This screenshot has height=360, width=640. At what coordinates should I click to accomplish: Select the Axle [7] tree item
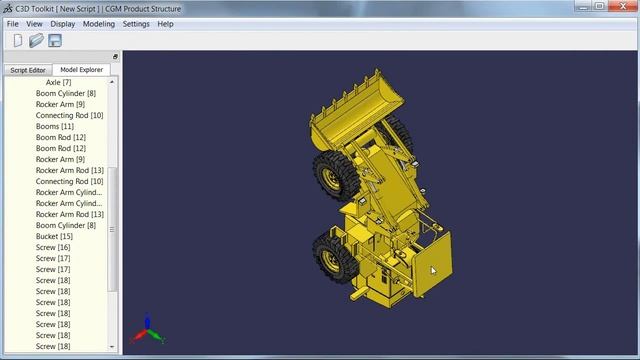click(x=58, y=82)
